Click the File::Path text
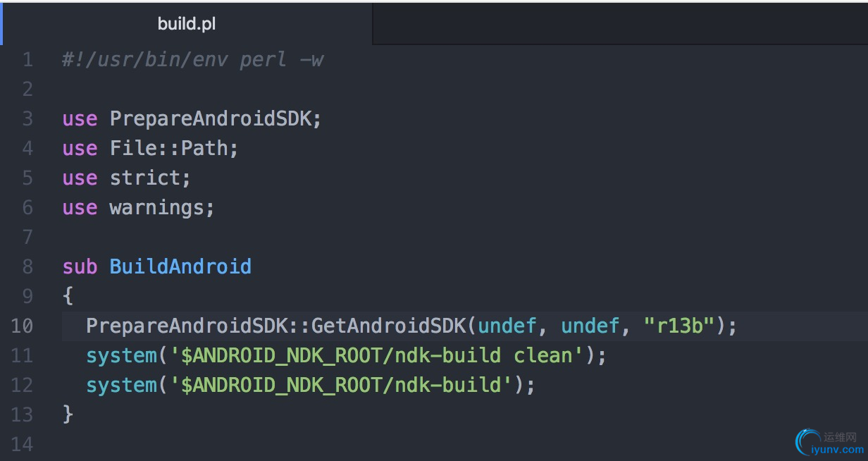The width and height of the screenshot is (868, 461). pos(169,149)
